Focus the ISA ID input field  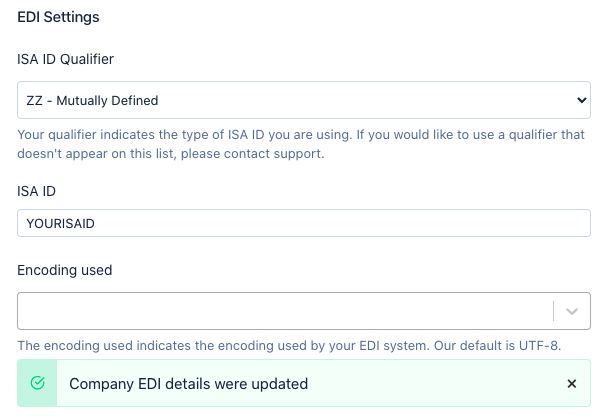tap(304, 223)
